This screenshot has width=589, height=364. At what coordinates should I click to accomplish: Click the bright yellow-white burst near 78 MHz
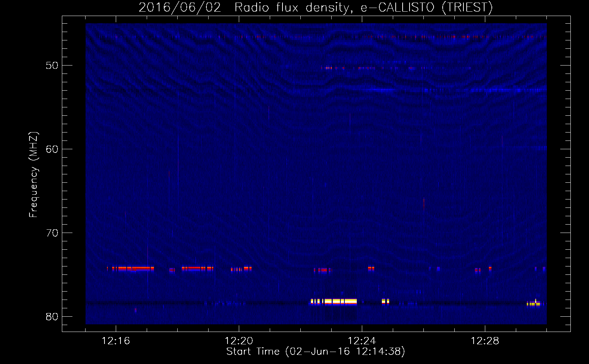coord(334,301)
